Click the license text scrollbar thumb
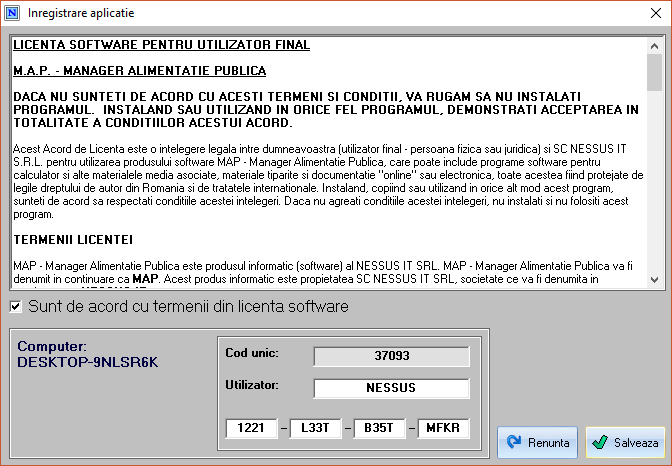 coord(654,72)
